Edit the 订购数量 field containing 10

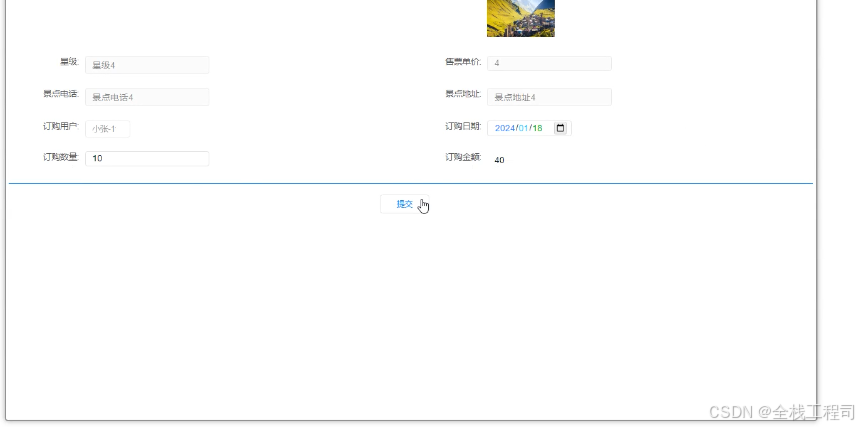pos(147,158)
